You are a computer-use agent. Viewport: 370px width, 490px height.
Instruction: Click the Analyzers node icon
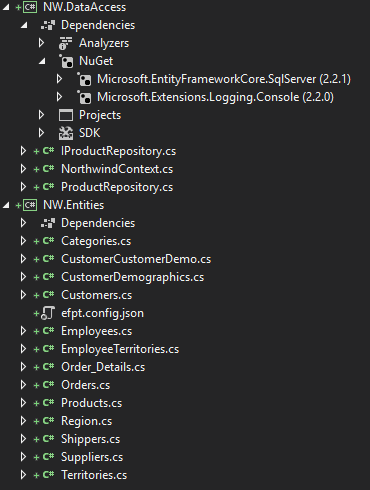pos(65,43)
